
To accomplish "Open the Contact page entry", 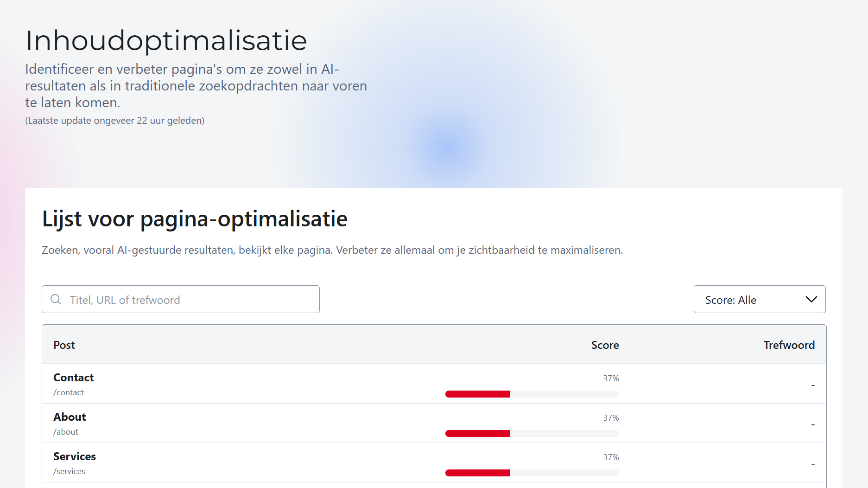I will (x=73, y=378).
